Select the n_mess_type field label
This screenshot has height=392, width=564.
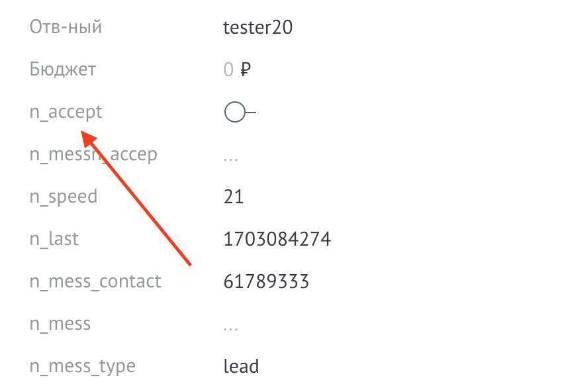pos(83,366)
